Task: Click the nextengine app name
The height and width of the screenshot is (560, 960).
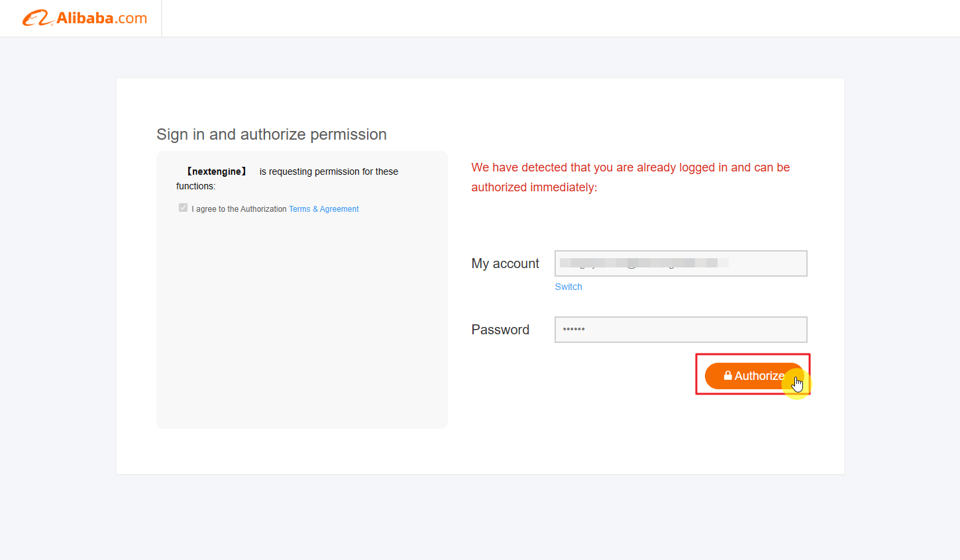Action: pyautogui.click(x=216, y=171)
